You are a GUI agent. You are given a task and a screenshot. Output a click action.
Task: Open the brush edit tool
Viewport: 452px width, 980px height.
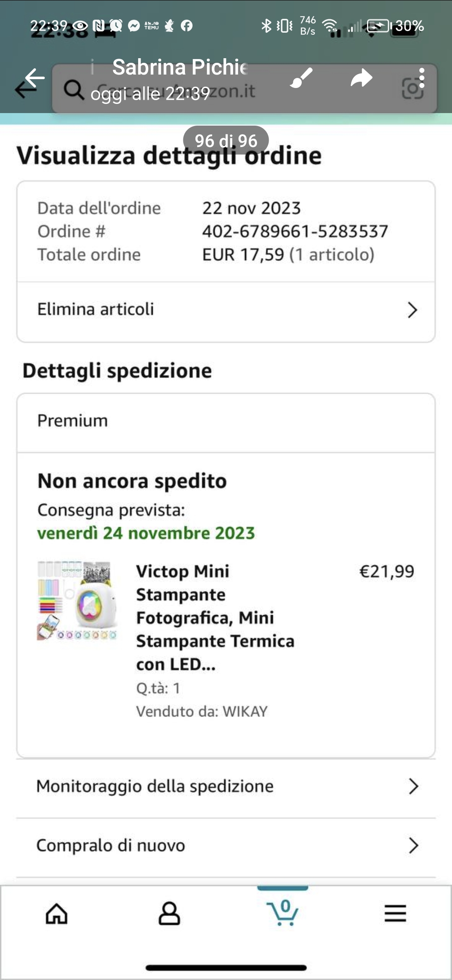pos(301,78)
